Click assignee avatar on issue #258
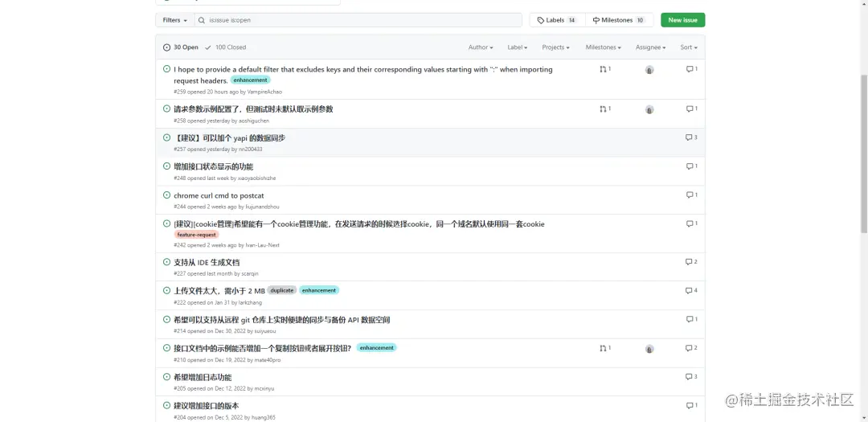Screen dimensions: 868x422 pyautogui.click(x=649, y=109)
